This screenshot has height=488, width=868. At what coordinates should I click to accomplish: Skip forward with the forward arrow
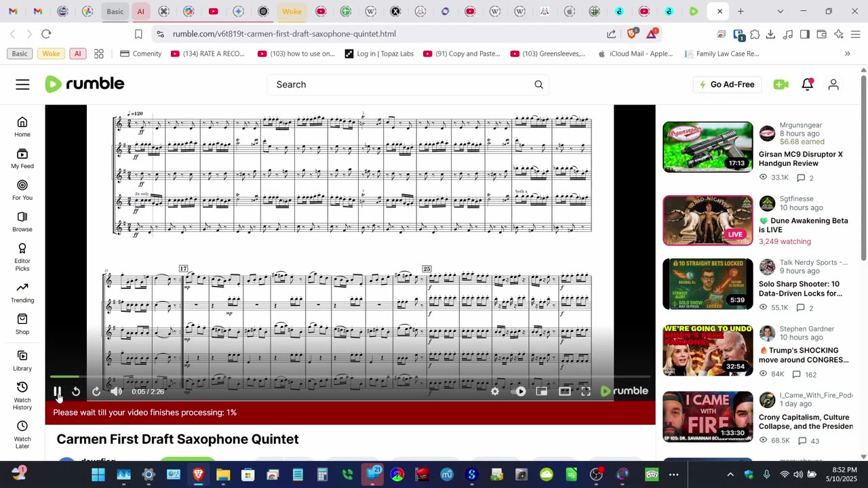(x=96, y=391)
